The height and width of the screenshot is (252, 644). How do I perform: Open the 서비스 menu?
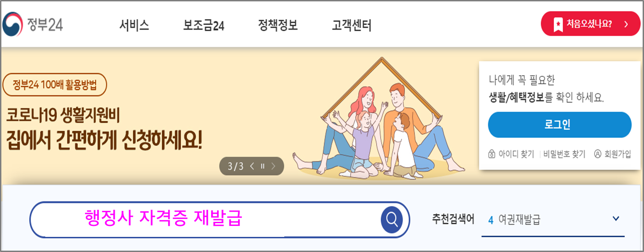[x=134, y=26]
